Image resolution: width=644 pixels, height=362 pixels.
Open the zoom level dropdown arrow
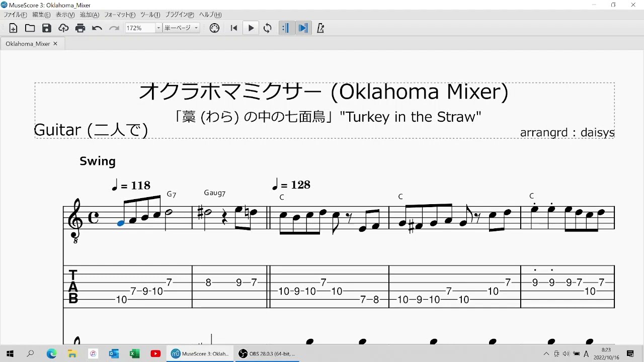pos(158,28)
